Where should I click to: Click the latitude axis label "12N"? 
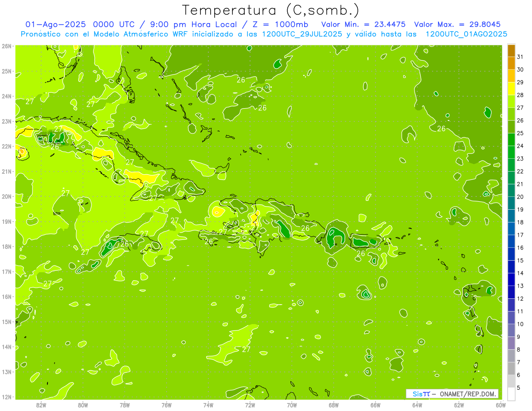[x=6, y=397]
